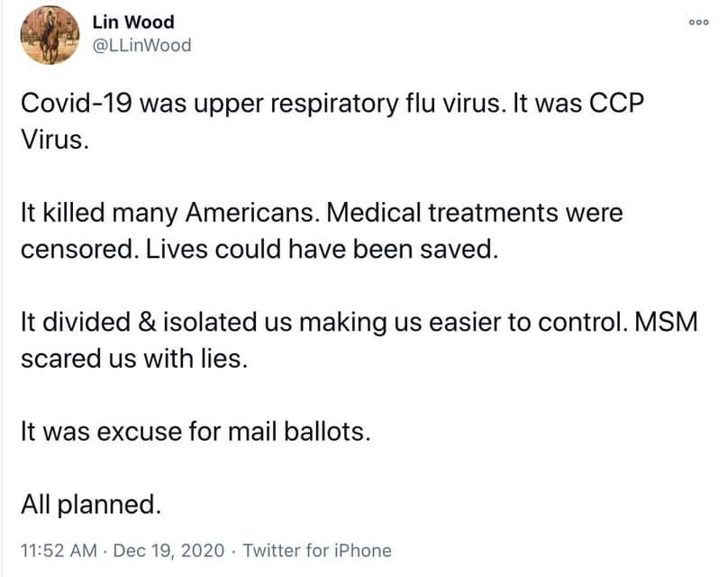Viewport: 728px width, 577px height.
Task: Open the Twitter for iPhone source link
Action: [317, 551]
